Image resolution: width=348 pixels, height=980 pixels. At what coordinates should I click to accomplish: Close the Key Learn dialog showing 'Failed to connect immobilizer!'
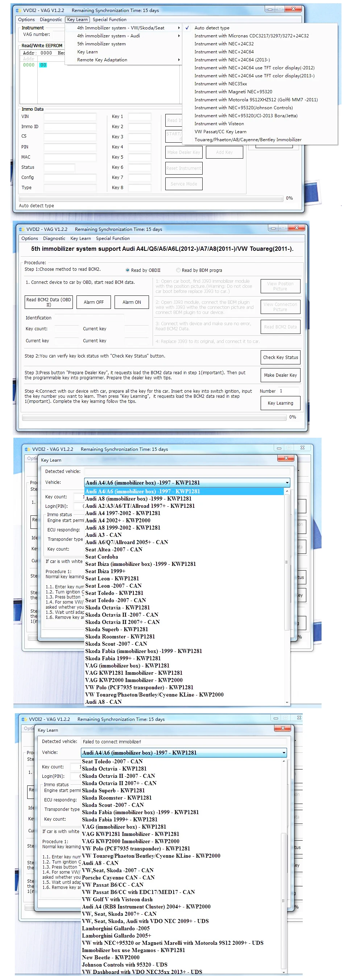coord(282,728)
